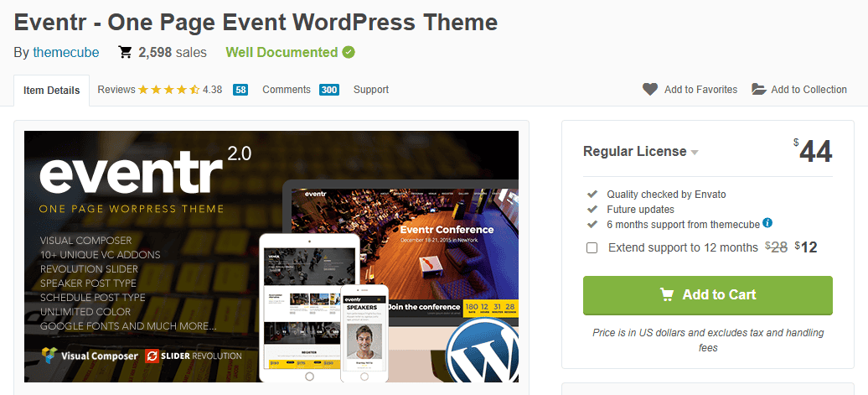
Task: Click the 2,598 sales text
Action: click(172, 53)
